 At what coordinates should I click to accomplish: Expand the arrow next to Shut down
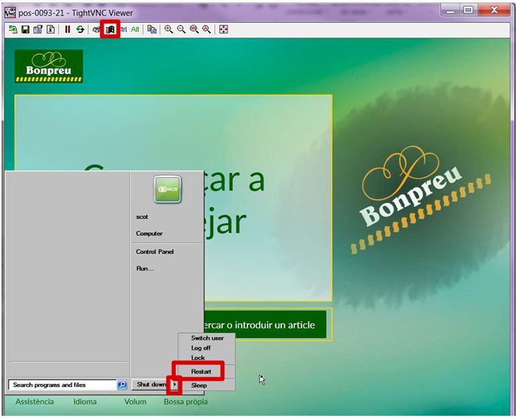(174, 385)
